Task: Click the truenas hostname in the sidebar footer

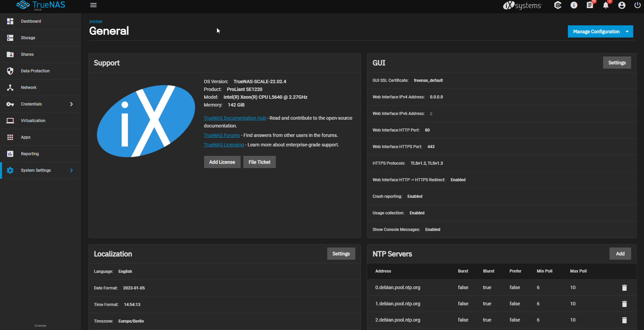Action: tap(40, 326)
